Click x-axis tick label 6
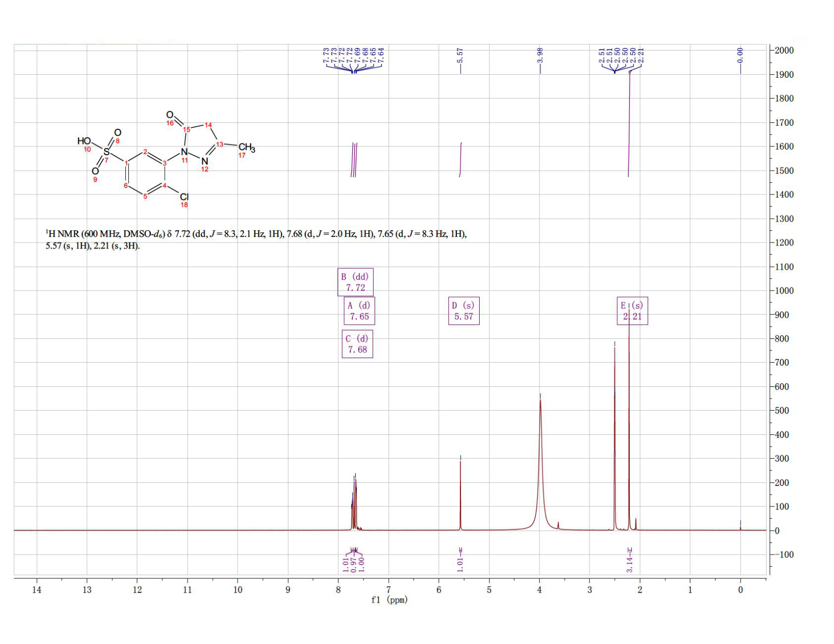834x644 pixels. [439, 589]
